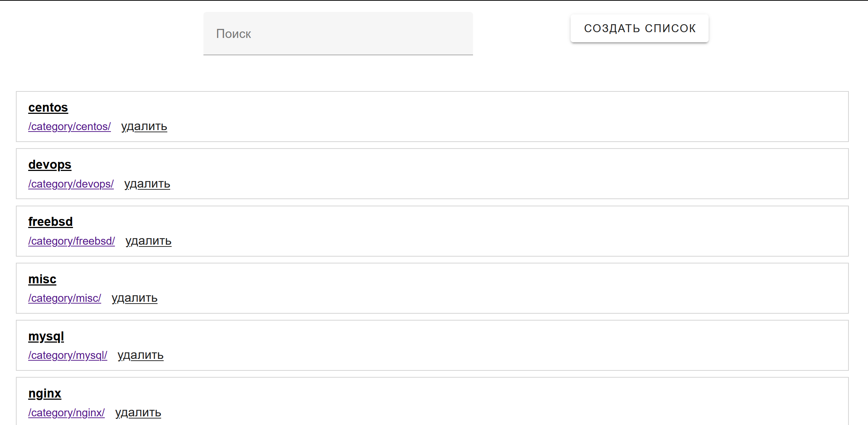Image resolution: width=868 pixels, height=425 pixels.
Task: Delete the misc list via удалить
Action: (134, 298)
